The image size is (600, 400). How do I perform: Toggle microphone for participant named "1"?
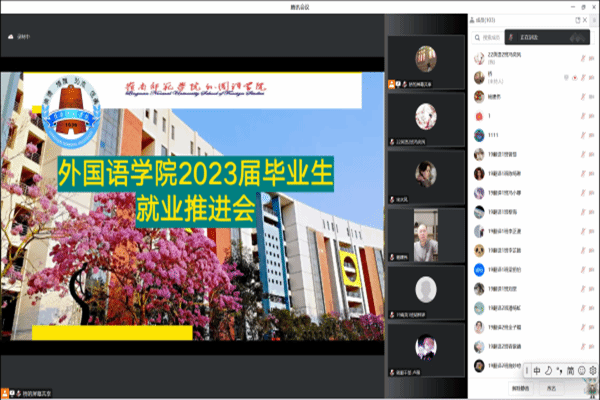582,116
